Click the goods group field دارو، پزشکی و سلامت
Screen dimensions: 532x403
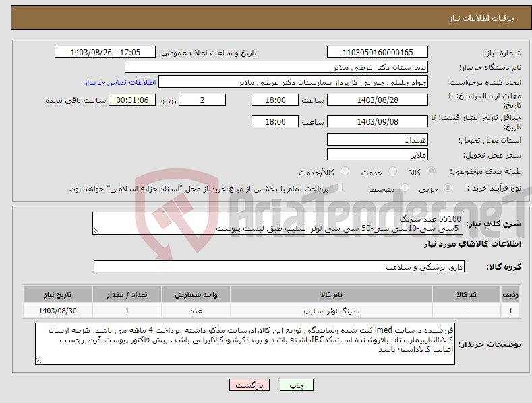[279, 267]
